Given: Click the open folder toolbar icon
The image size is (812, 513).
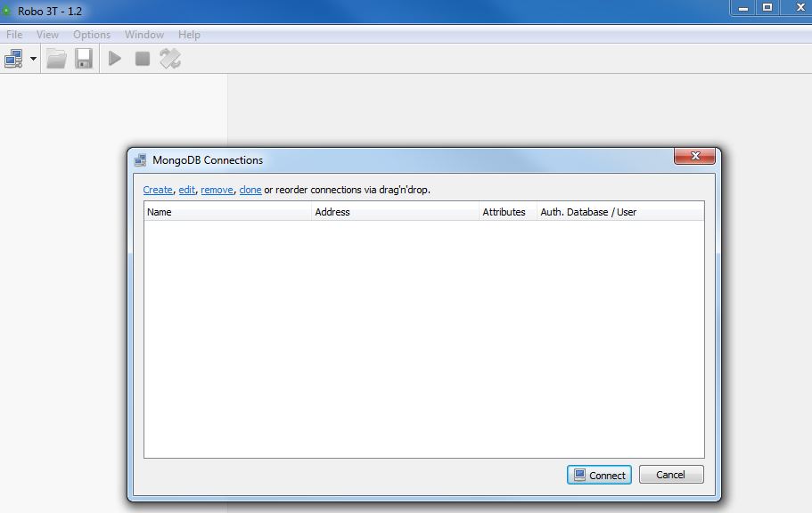Looking at the screenshot, I should 56,59.
